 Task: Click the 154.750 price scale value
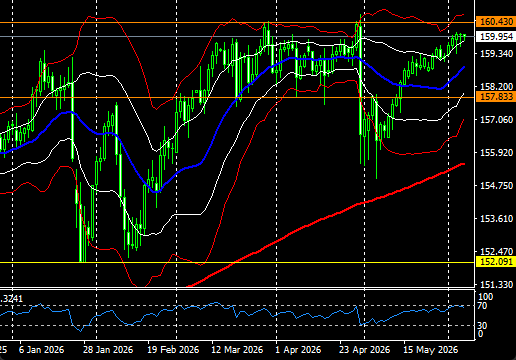pyautogui.click(x=496, y=186)
